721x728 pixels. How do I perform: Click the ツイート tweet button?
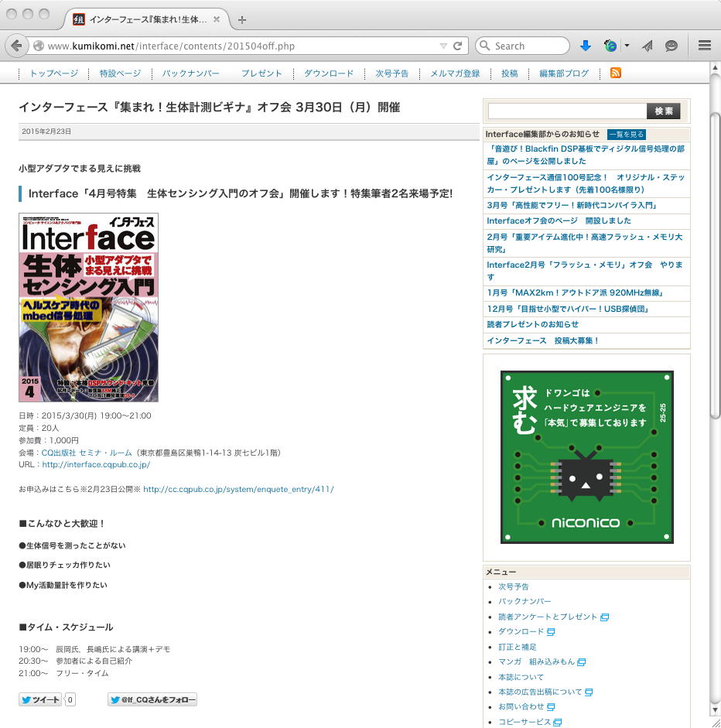(x=40, y=699)
